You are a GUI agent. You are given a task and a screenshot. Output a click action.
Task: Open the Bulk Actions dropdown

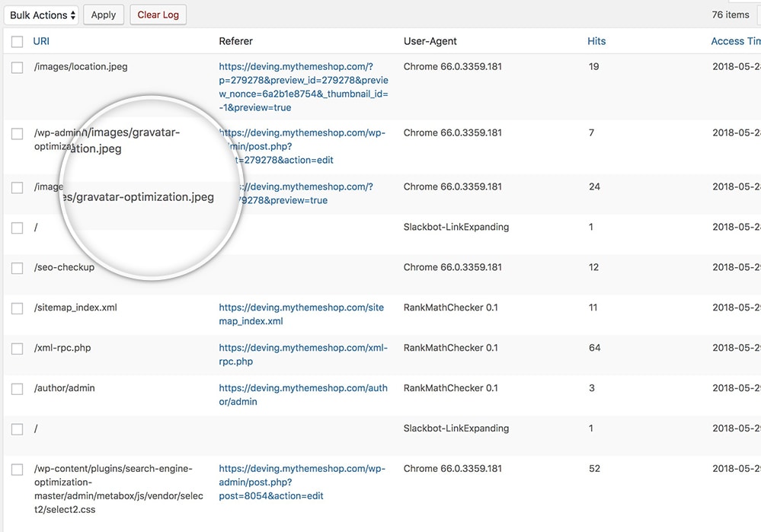[41, 14]
